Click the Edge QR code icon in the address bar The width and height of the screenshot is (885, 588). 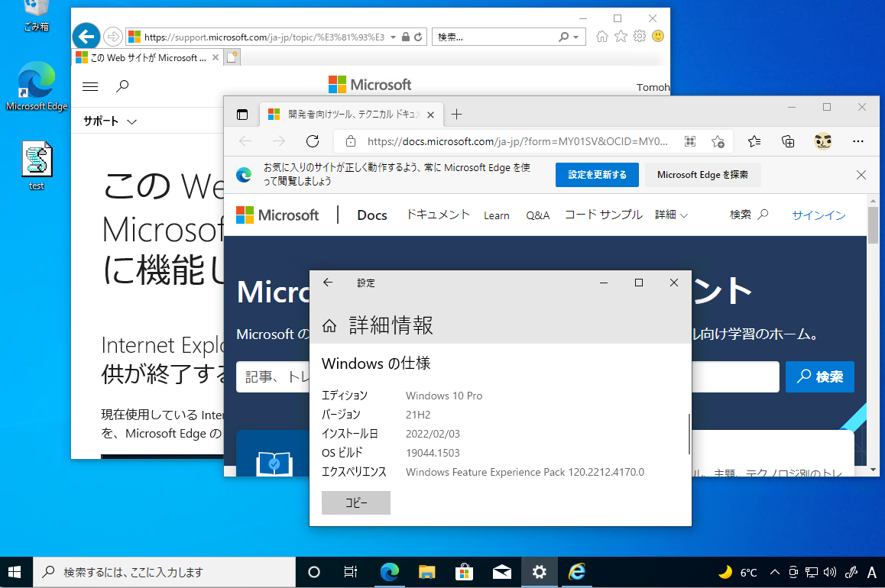(x=689, y=141)
